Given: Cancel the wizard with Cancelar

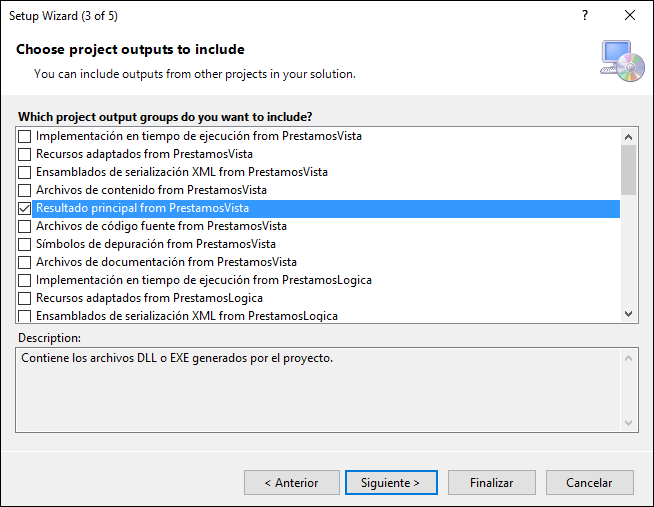Looking at the screenshot, I should coord(589,483).
